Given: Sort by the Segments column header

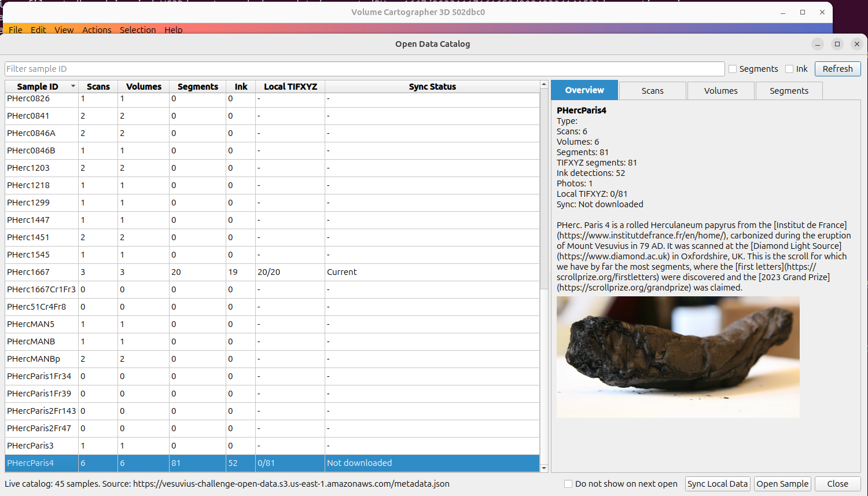Looking at the screenshot, I should click(x=198, y=87).
